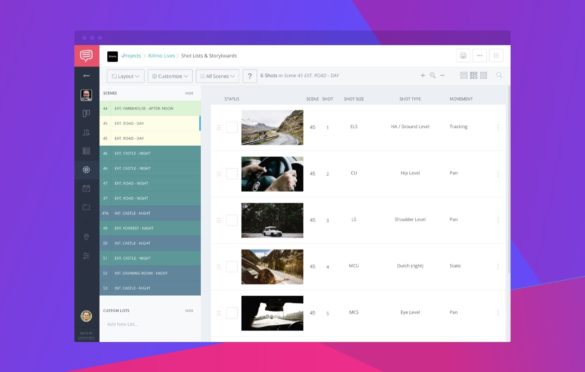Click the red chat-bubble app logo
The image size is (585, 372).
87,56
